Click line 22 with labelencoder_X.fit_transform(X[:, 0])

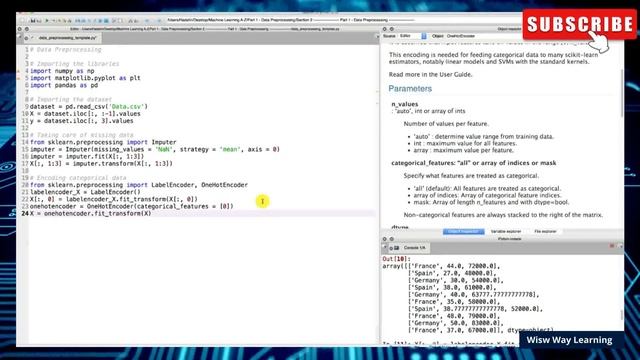click(x=113, y=199)
